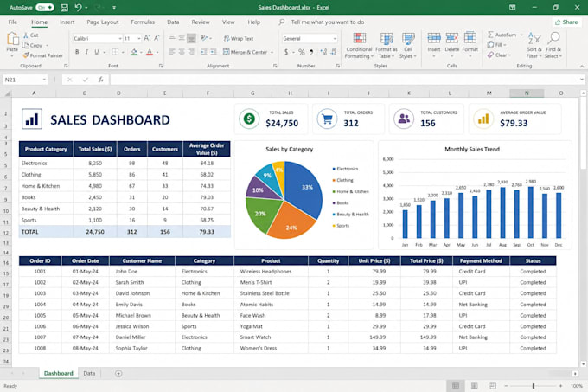Center text horizontally in the cell

[182, 52]
